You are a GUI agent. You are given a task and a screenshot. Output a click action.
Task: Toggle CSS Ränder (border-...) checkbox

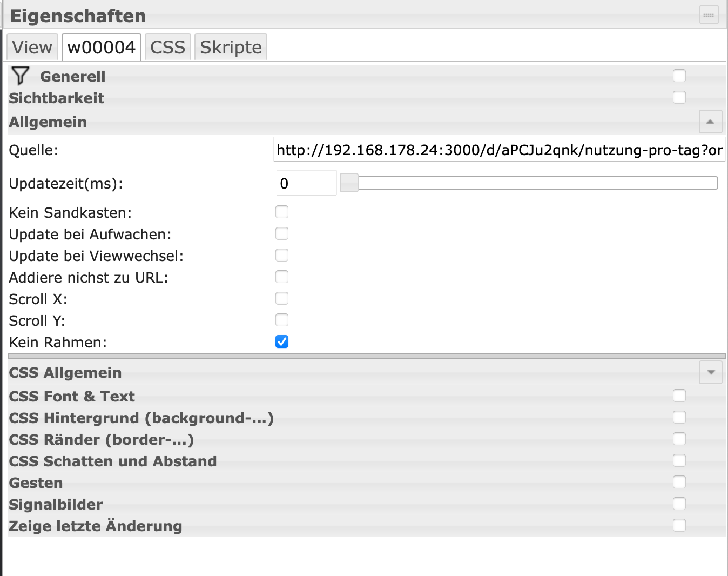(x=679, y=439)
